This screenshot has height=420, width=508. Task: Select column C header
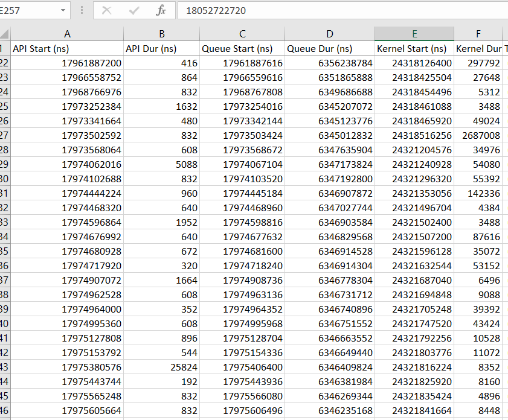click(242, 34)
